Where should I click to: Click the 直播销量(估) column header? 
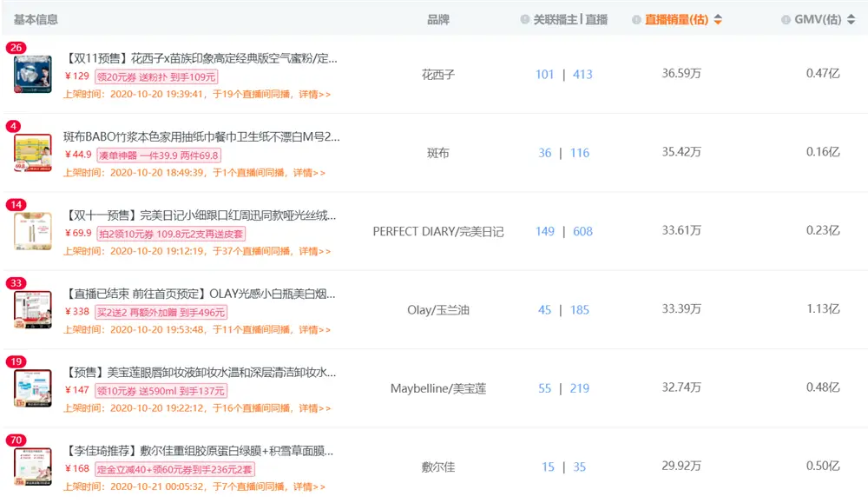tap(676, 19)
